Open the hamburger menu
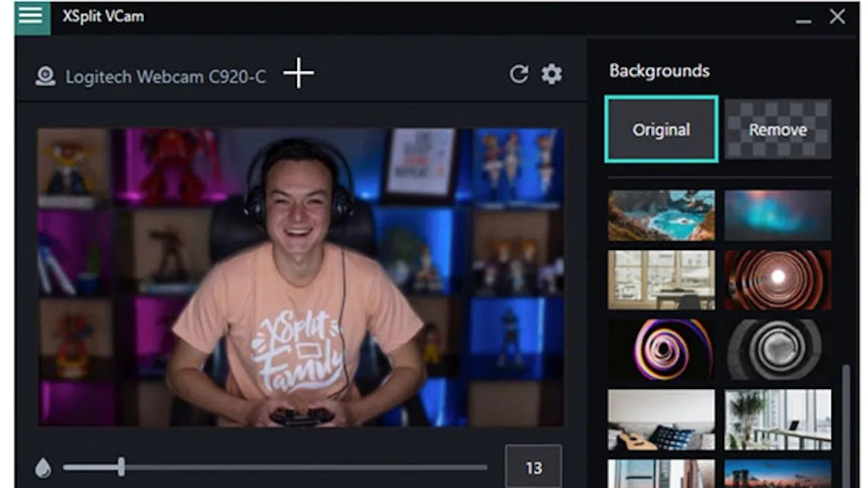 point(32,16)
